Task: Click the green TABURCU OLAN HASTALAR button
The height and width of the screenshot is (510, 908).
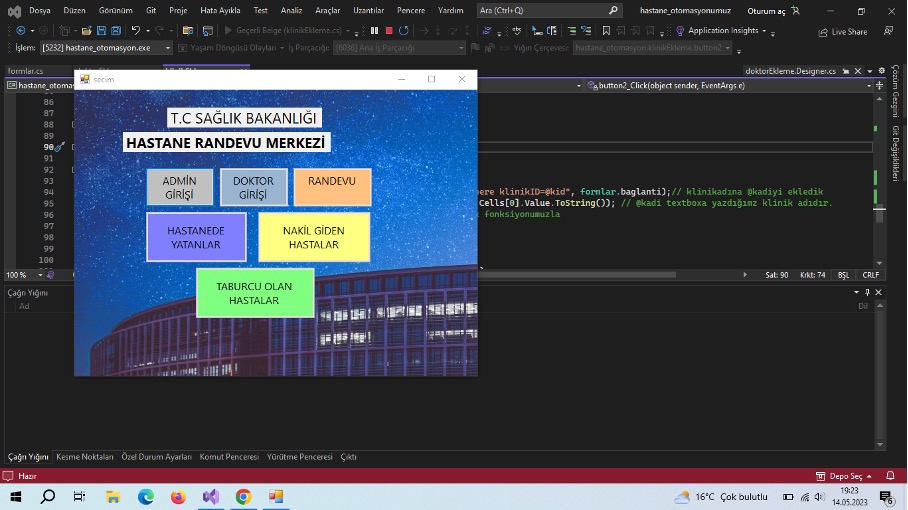Action: pyautogui.click(x=254, y=293)
